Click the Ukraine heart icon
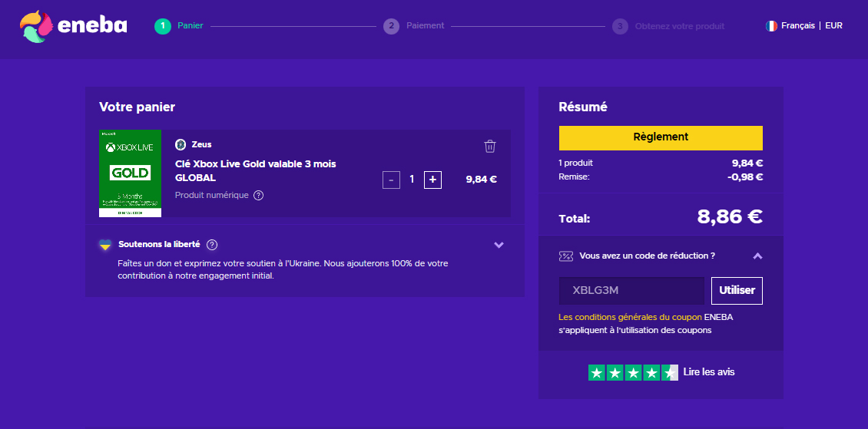The width and height of the screenshot is (868, 429). (x=105, y=245)
